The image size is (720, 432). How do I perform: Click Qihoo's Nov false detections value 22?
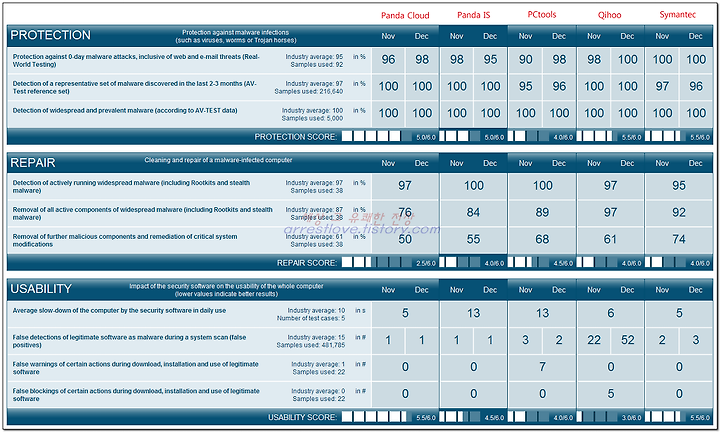tap(594, 340)
